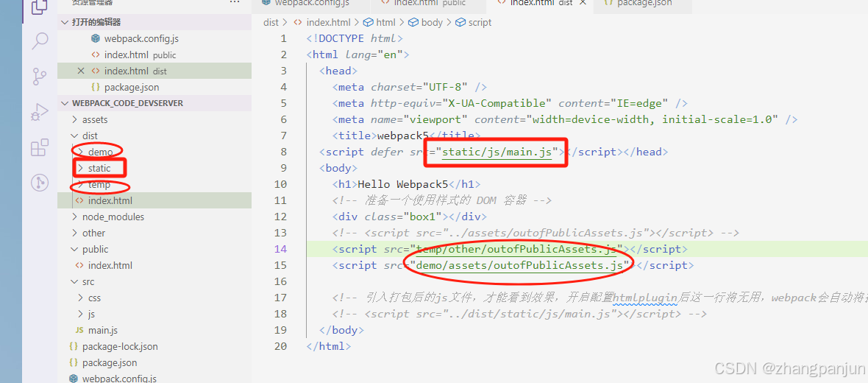Follow demo/assets/outofPublicAssets.js script link

point(519,265)
